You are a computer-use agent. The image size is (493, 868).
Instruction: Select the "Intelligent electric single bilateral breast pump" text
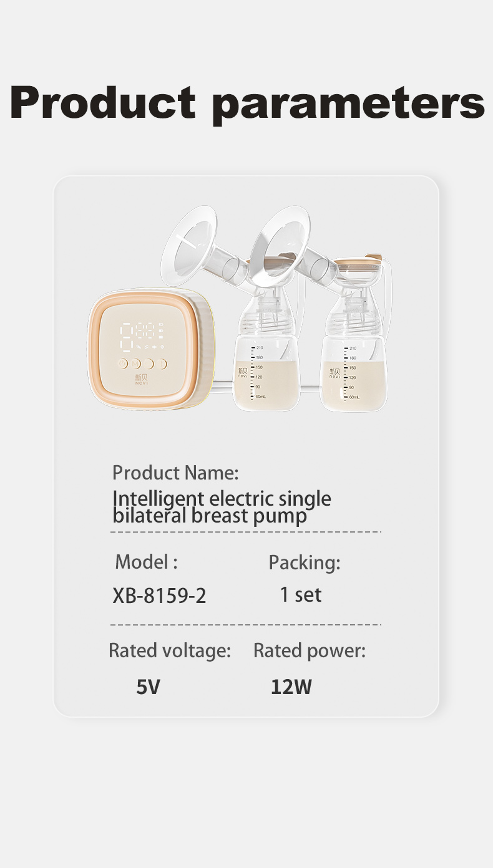[222, 507]
